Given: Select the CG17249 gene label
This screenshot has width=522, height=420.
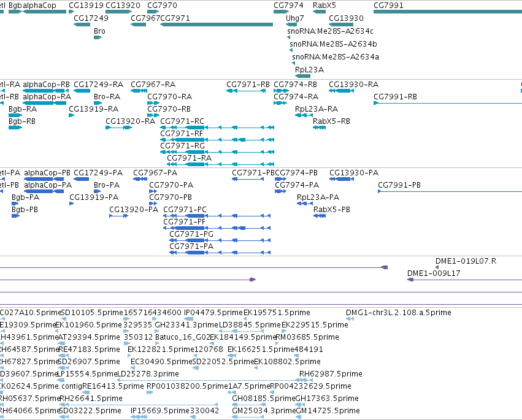Looking at the screenshot, I should 91,18.
